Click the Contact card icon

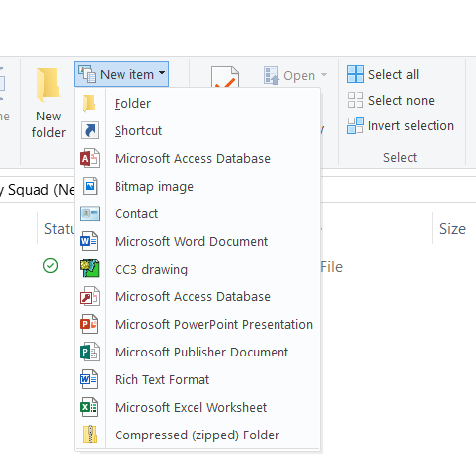click(x=90, y=214)
